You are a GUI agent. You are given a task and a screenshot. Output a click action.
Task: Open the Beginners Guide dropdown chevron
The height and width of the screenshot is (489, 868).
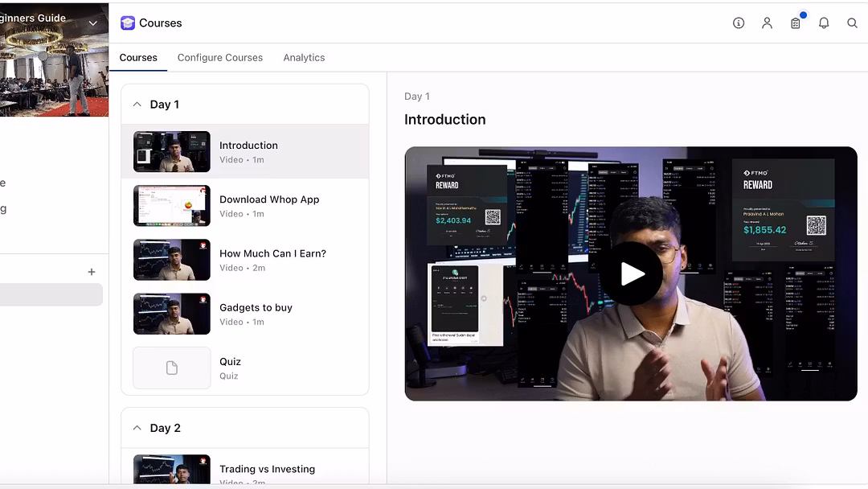(93, 23)
